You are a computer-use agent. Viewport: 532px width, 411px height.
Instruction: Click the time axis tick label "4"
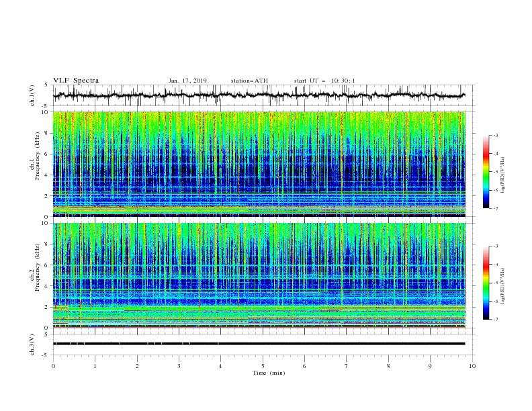(220, 366)
